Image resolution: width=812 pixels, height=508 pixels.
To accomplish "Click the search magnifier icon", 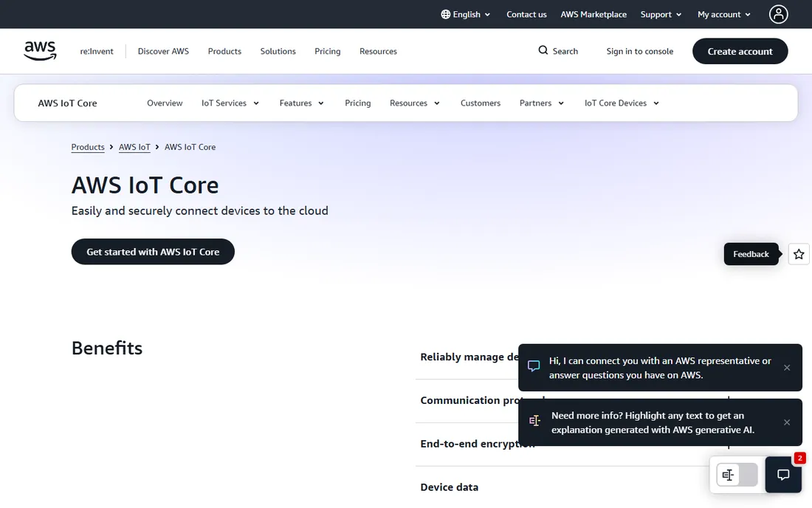I will point(543,50).
